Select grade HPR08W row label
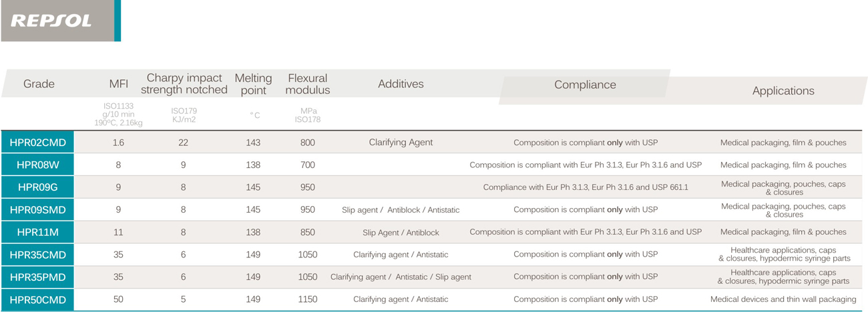The width and height of the screenshot is (868, 312). pos(37,165)
